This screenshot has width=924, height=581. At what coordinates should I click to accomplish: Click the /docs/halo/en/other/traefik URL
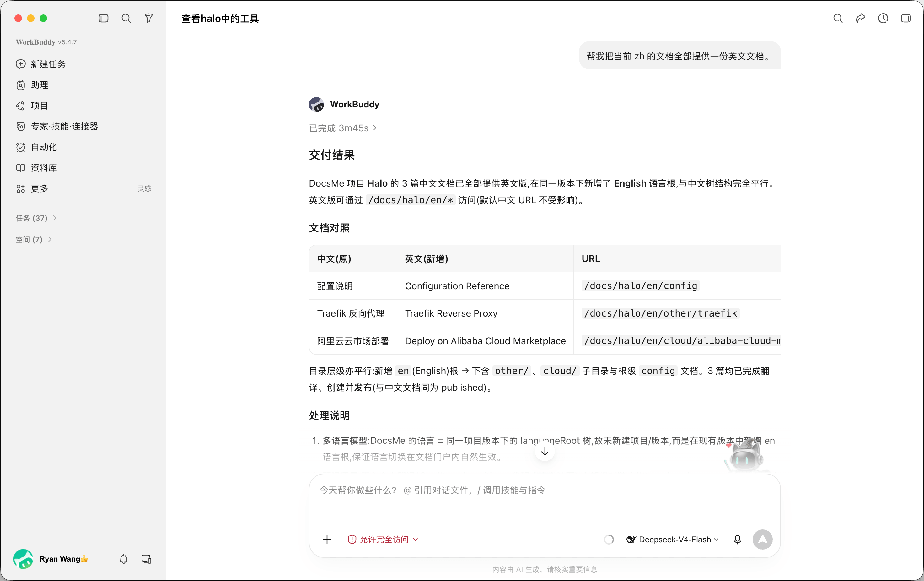point(660,313)
